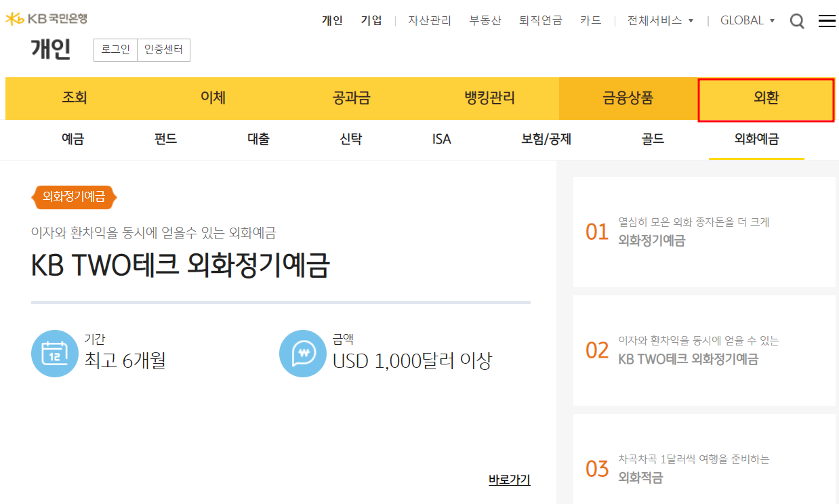839x504 pixels.
Task: Click the orange 외화정기예금 badge
Action: point(74,197)
